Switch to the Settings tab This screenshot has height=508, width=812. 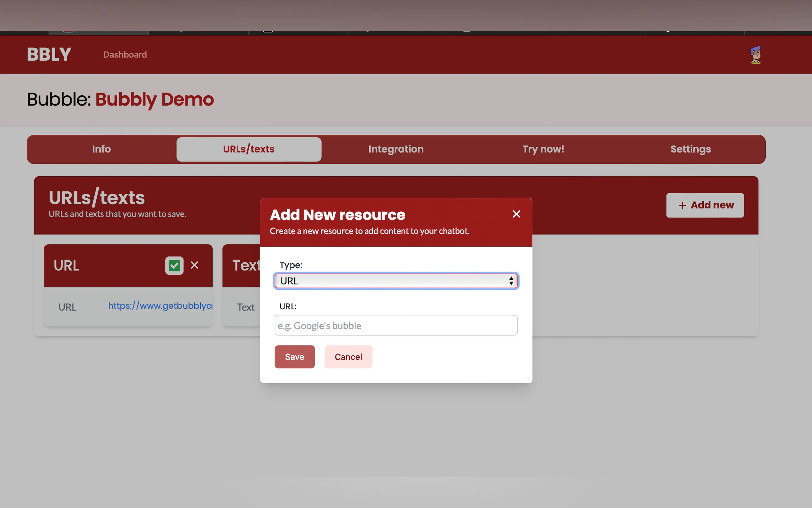pos(691,149)
